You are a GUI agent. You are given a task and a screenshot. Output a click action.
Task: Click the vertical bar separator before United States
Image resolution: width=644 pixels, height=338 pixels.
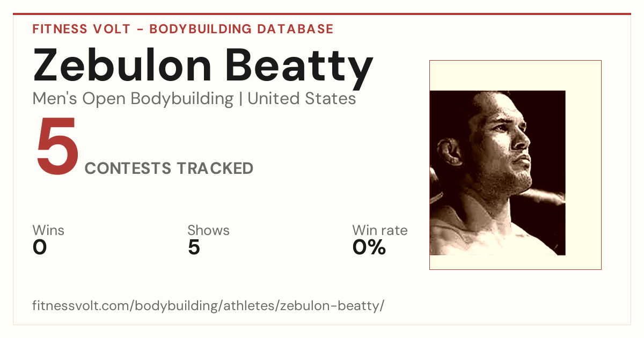tap(241, 99)
